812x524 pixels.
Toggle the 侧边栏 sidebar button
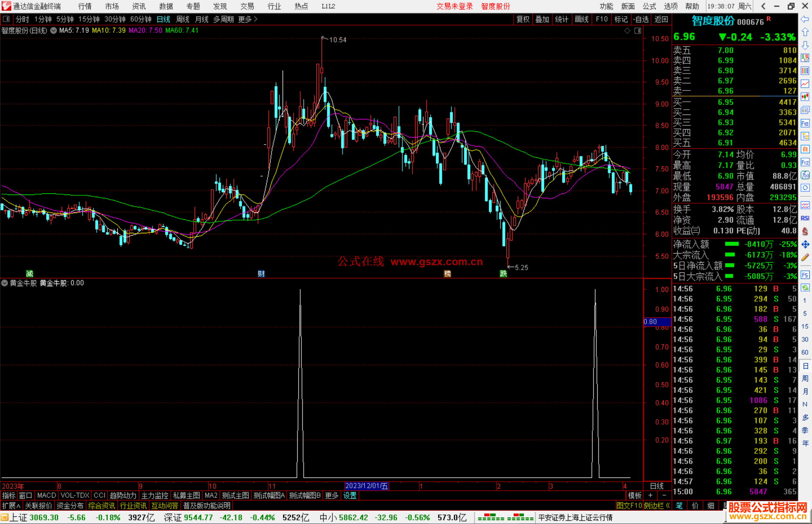coord(657,506)
